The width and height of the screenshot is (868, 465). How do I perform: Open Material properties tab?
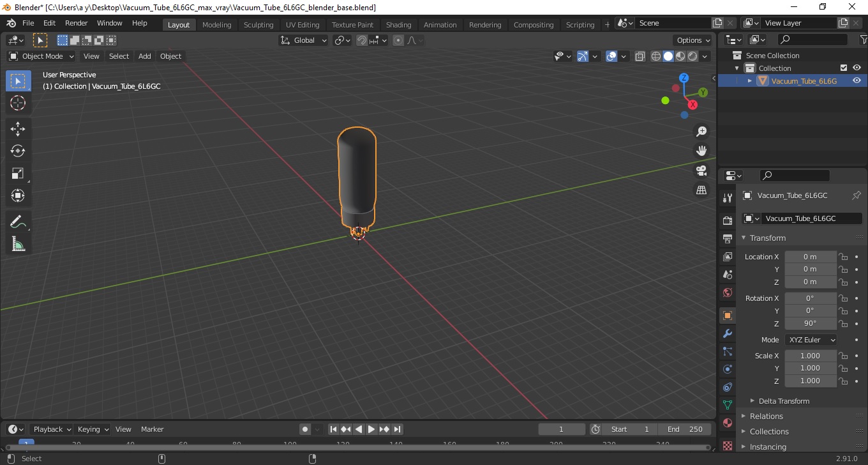tap(727, 423)
